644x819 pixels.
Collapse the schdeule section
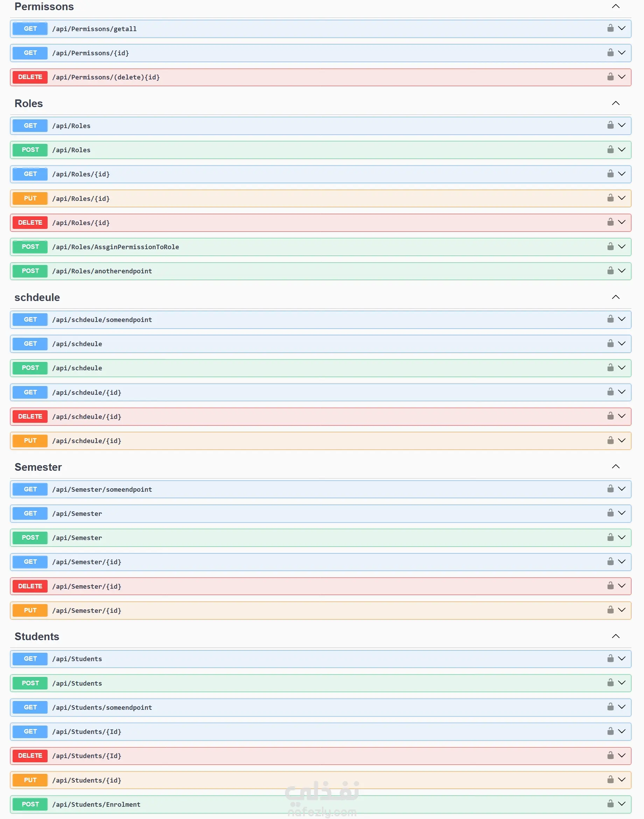[x=615, y=297]
